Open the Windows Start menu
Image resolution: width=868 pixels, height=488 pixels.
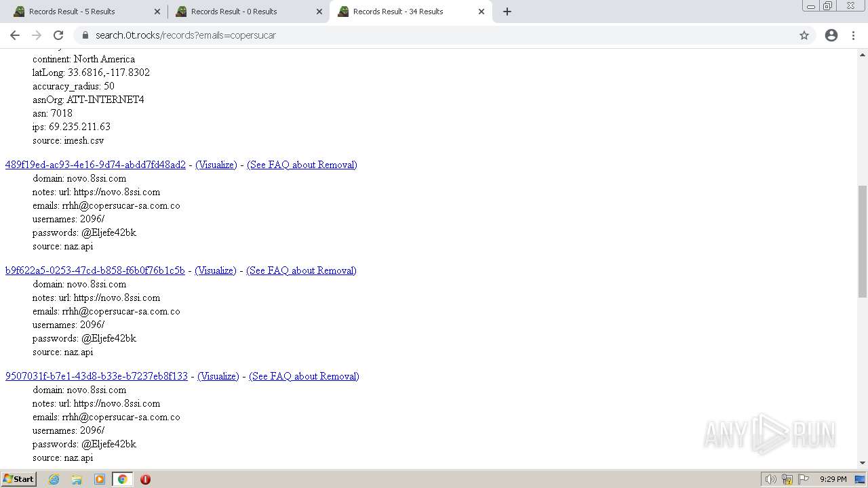[19, 479]
